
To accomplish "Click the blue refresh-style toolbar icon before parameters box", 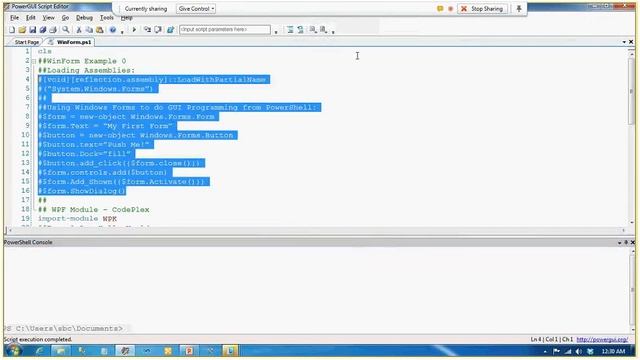I will [171, 30].
